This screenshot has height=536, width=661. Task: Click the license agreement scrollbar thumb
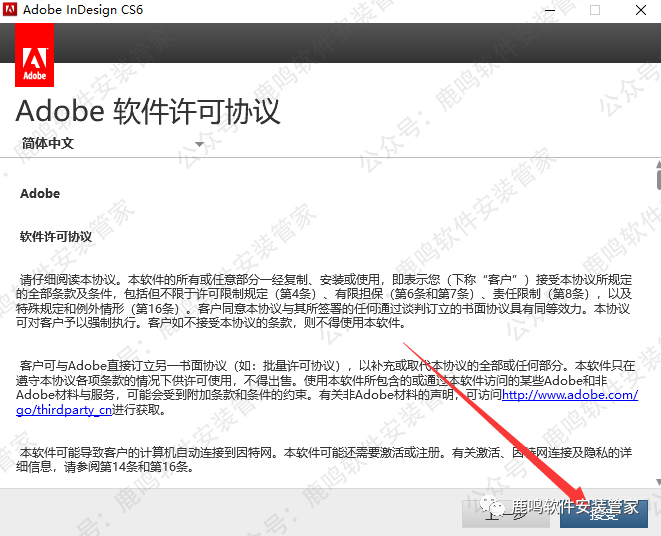pyautogui.click(x=657, y=180)
